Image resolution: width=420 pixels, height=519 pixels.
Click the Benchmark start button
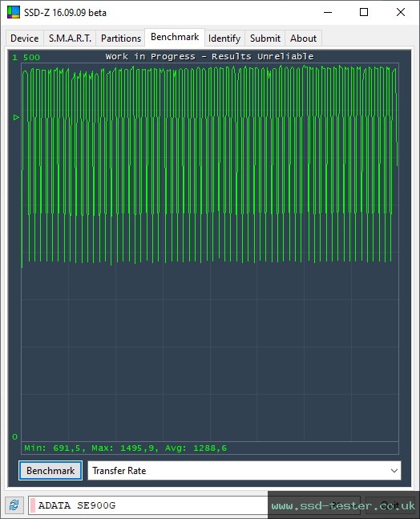(x=50, y=470)
